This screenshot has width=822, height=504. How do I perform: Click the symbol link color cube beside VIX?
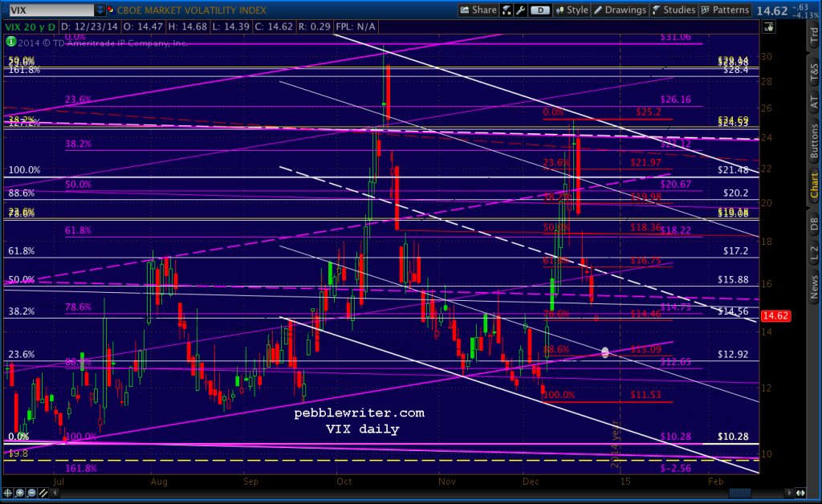pyautogui.click(x=112, y=10)
